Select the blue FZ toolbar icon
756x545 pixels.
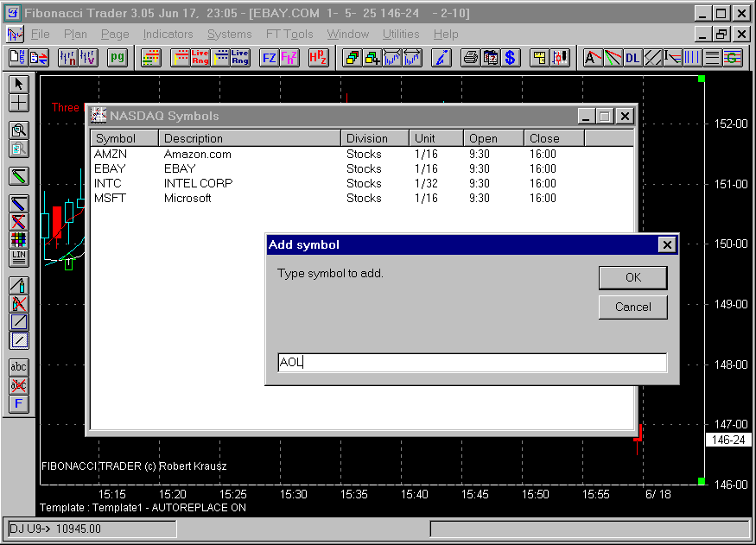(270, 58)
